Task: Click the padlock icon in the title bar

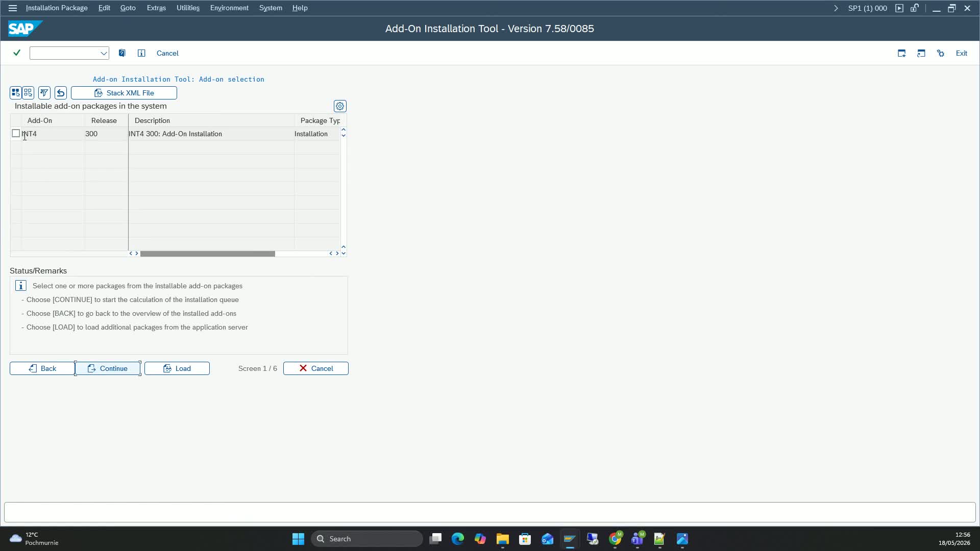Action: coord(915,8)
